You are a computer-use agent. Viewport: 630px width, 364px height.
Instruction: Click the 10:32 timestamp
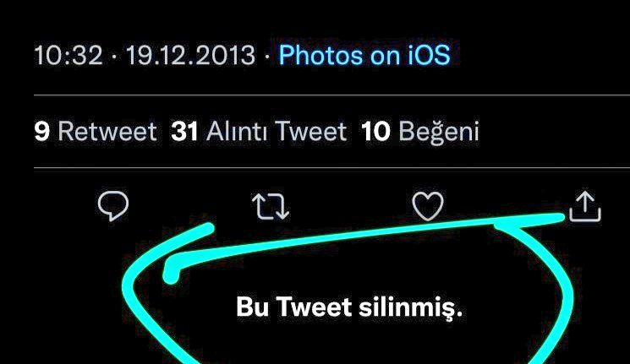pos(68,55)
